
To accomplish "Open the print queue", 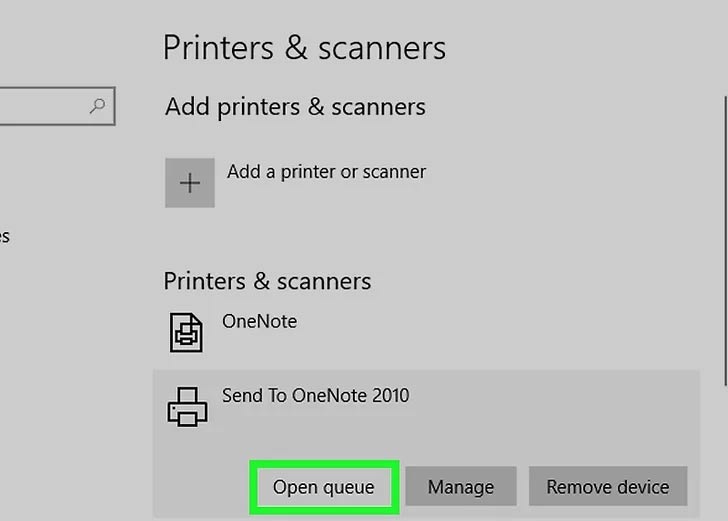I will [x=324, y=487].
